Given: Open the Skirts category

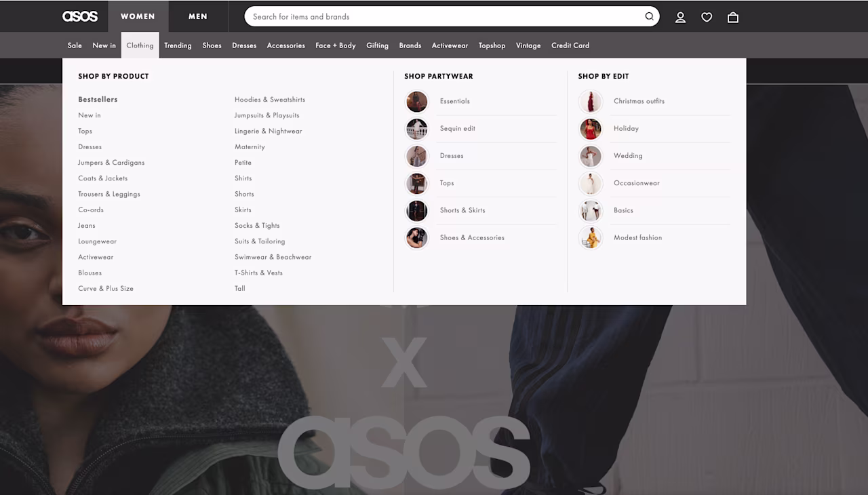Looking at the screenshot, I should coord(243,210).
